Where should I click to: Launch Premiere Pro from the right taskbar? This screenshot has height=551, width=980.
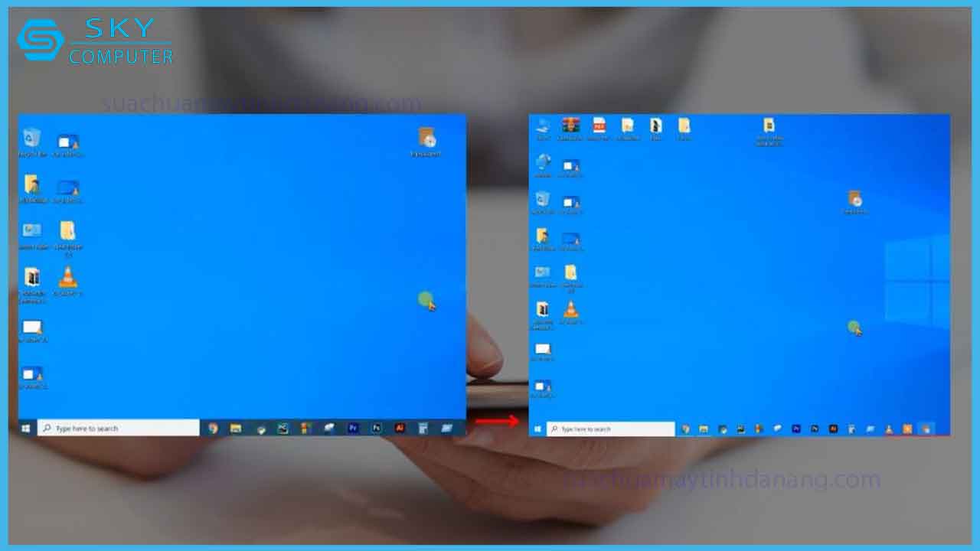pyautogui.click(x=796, y=429)
